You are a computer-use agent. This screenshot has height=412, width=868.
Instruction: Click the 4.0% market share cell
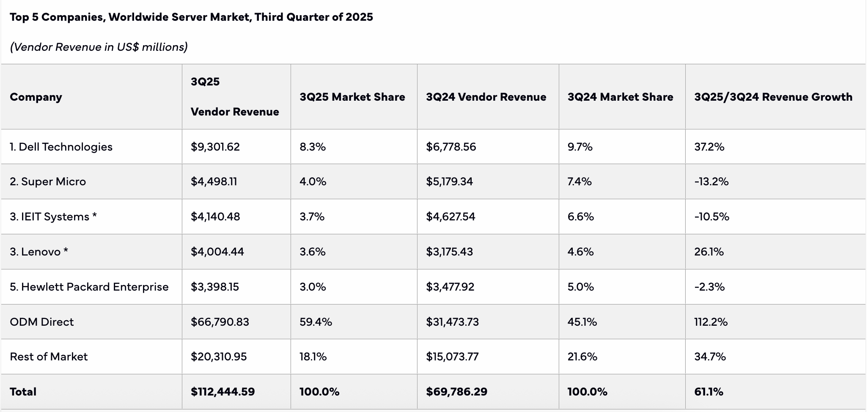tap(313, 181)
